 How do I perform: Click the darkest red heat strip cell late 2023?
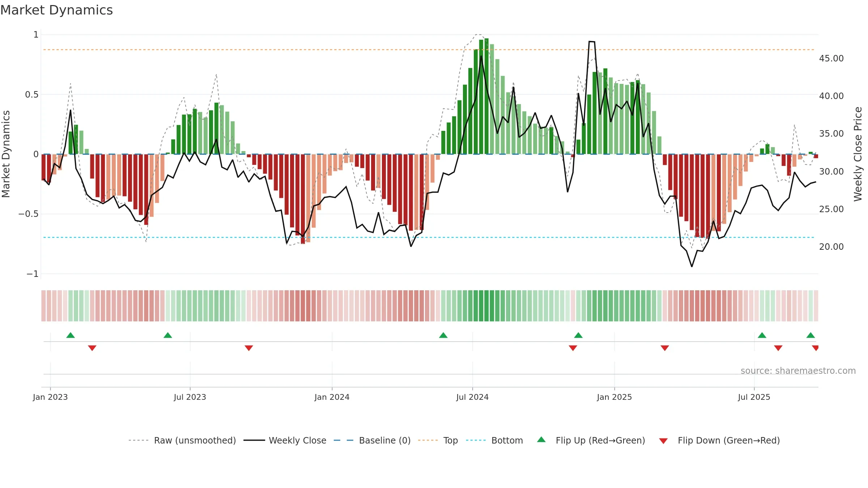(303, 306)
